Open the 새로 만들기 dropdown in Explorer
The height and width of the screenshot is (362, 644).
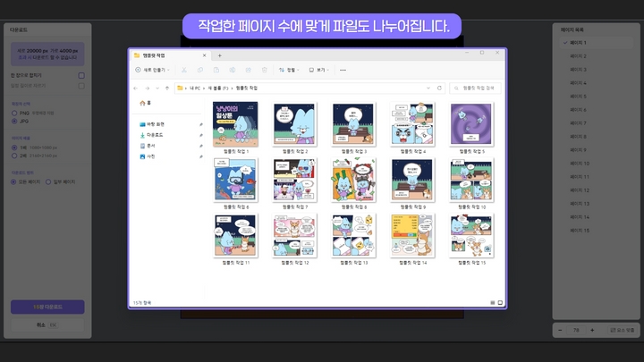[152, 71]
